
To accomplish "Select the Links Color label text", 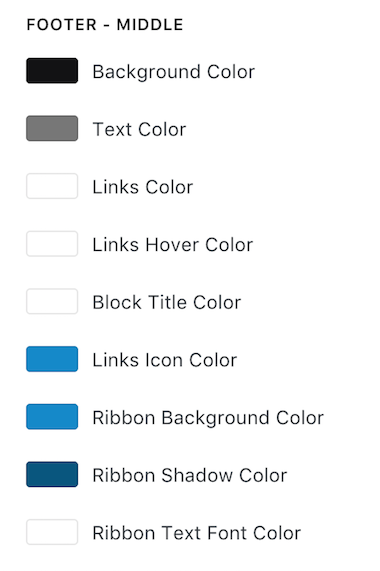I will point(143,187).
